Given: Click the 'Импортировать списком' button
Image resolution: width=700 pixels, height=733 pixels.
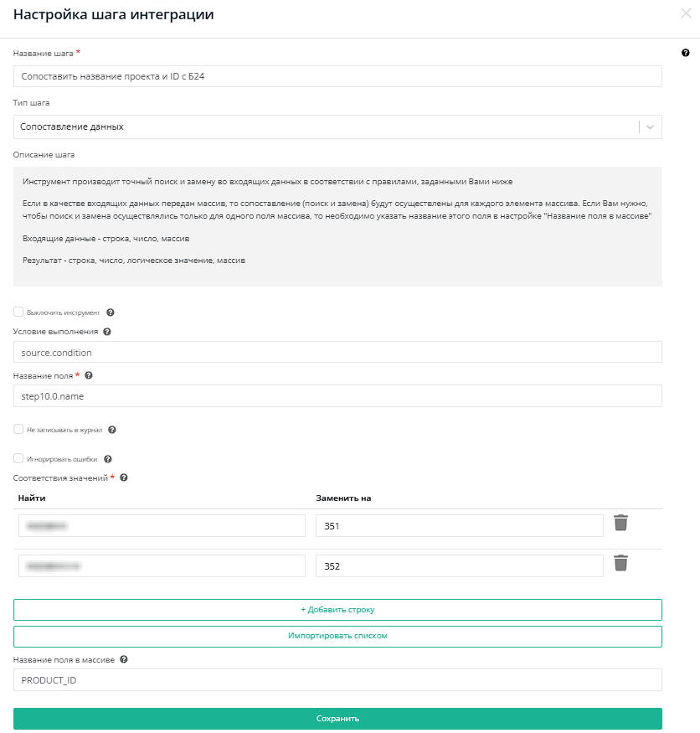Looking at the screenshot, I should pos(337,636).
